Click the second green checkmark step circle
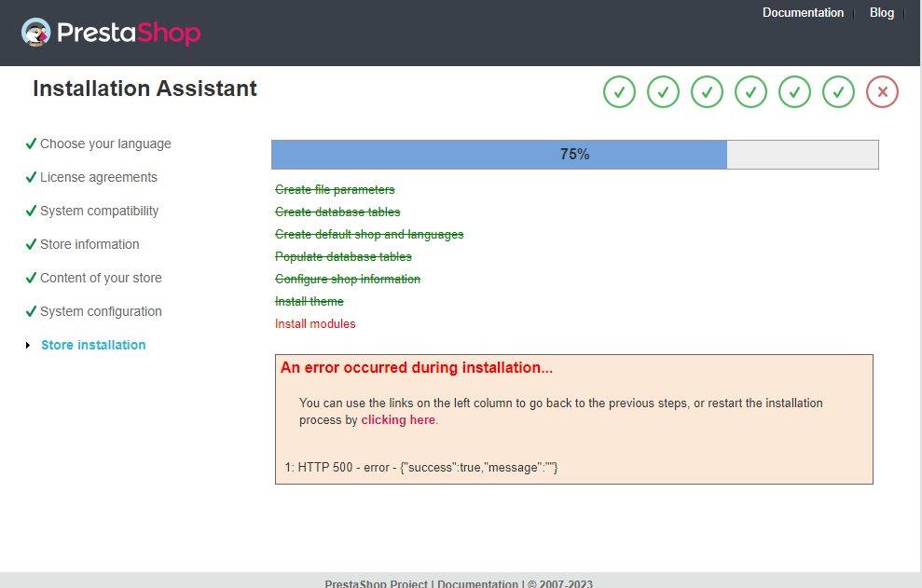 pos(663,91)
